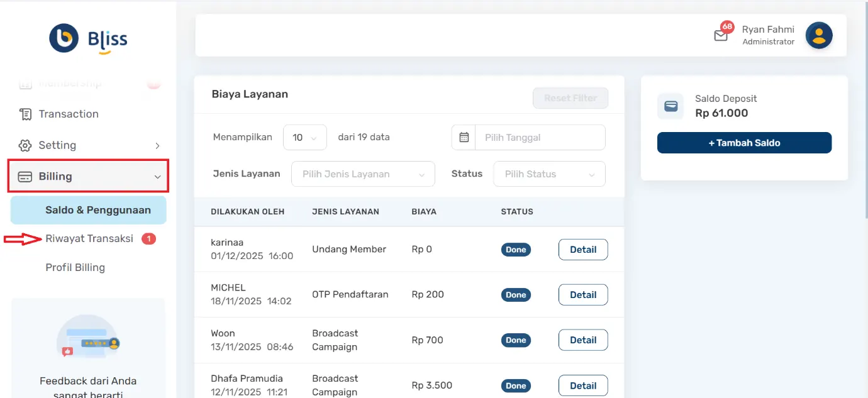View Detail of karinaa's Undang Member entry
Image resolution: width=868 pixels, height=398 pixels.
[x=582, y=249]
